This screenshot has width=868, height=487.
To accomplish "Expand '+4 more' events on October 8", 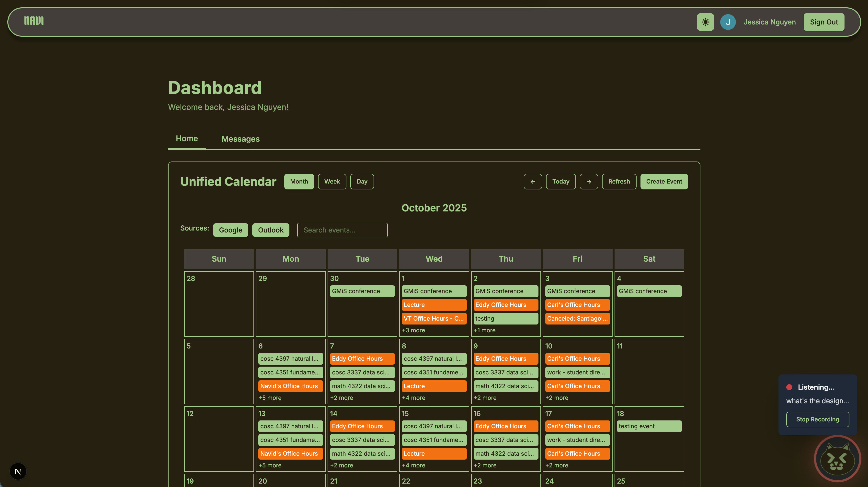I will pyautogui.click(x=413, y=398).
